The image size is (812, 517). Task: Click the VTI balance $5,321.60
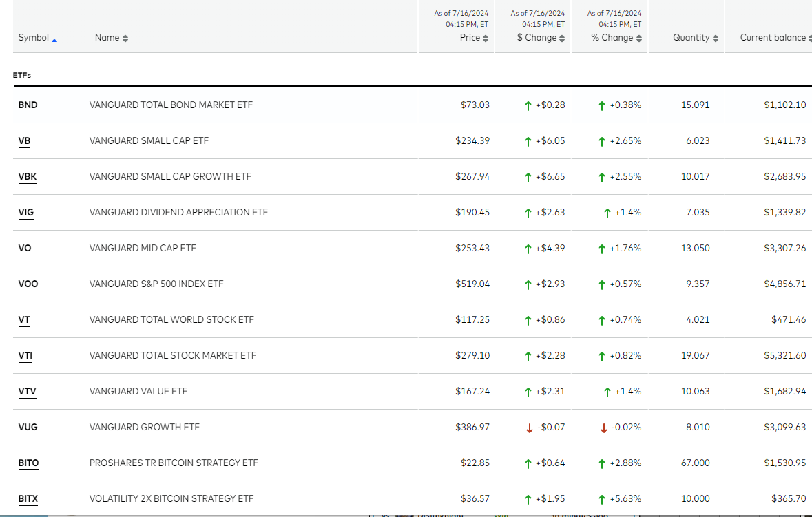[x=785, y=355]
